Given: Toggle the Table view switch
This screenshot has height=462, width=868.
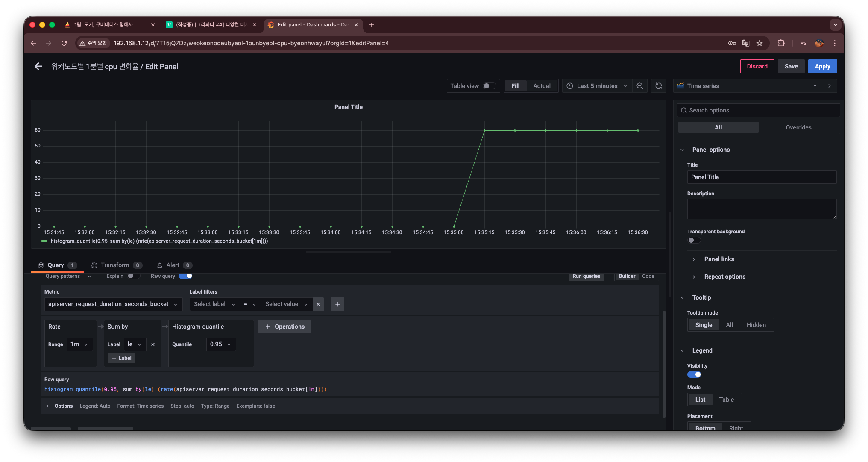Looking at the screenshot, I should (x=489, y=86).
